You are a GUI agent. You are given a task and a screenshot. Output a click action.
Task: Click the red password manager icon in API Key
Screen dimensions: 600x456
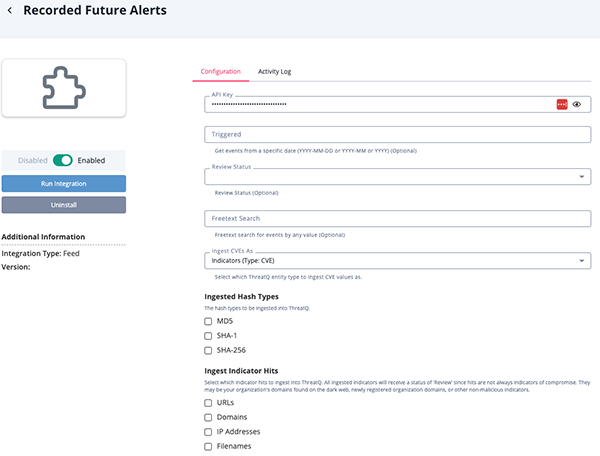[x=562, y=104]
